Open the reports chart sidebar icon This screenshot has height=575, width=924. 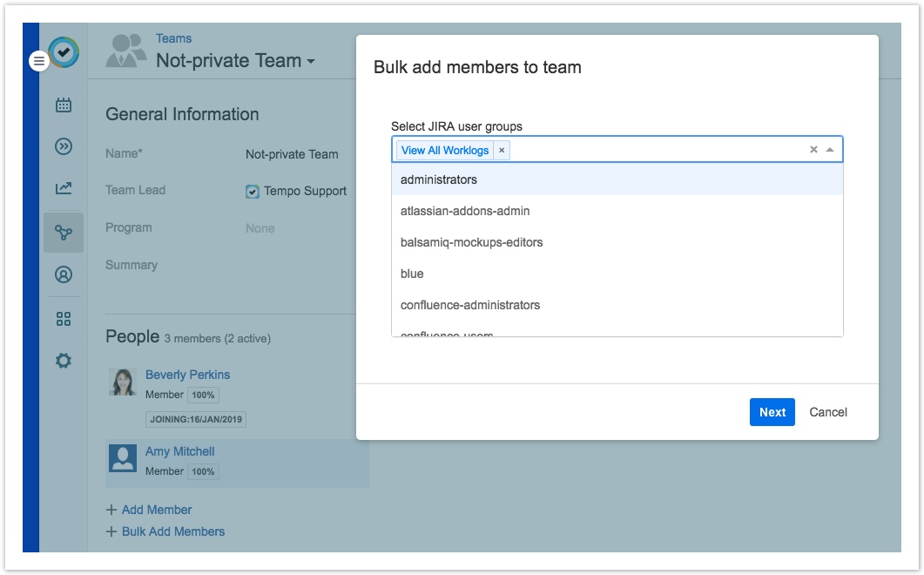click(64, 188)
